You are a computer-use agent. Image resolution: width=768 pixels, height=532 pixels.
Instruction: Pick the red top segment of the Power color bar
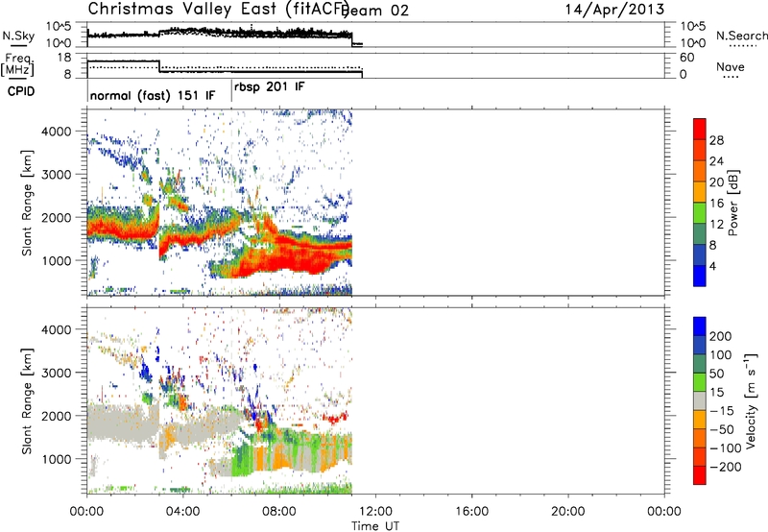point(700,129)
